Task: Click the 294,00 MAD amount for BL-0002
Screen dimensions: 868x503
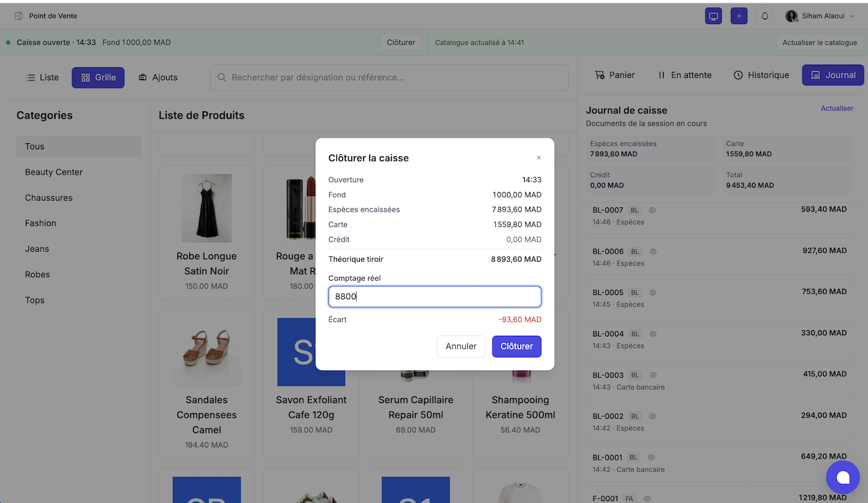Action: 824,416
